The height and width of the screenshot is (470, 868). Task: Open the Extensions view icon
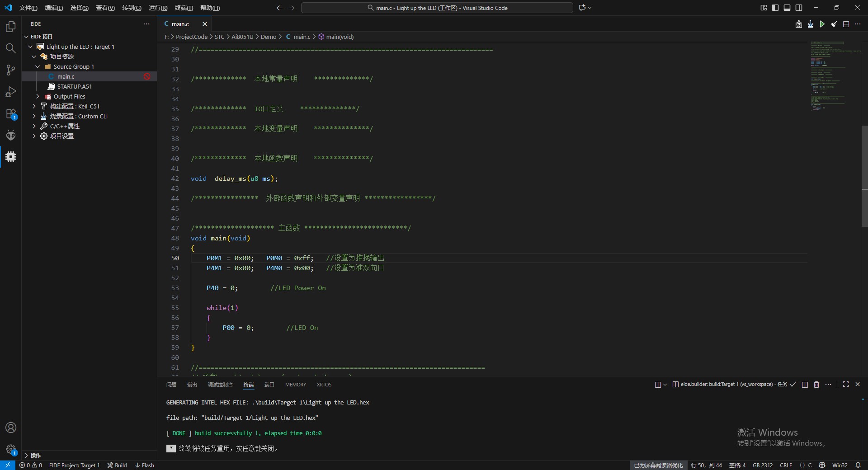click(10, 114)
